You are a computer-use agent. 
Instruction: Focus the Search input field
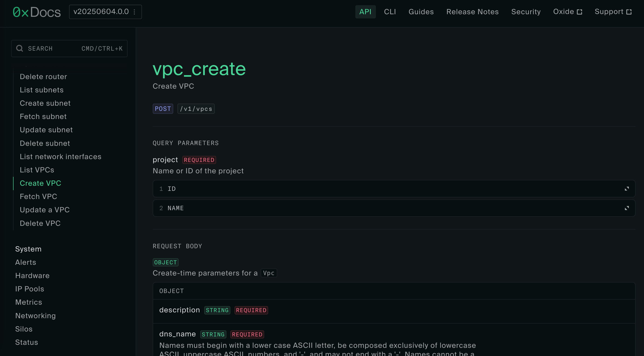click(69, 48)
